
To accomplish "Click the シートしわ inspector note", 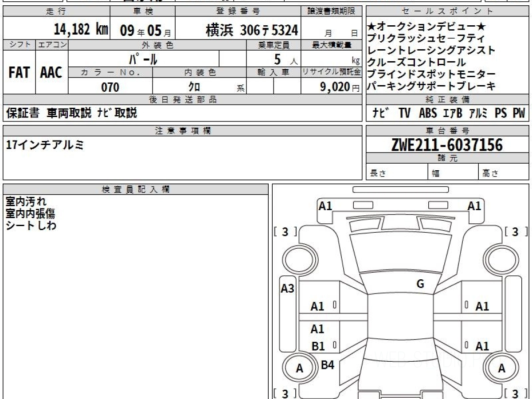I will coord(31,225).
